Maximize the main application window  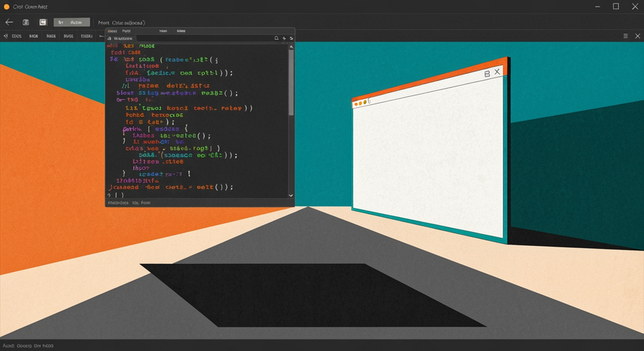(x=616, y=6)
